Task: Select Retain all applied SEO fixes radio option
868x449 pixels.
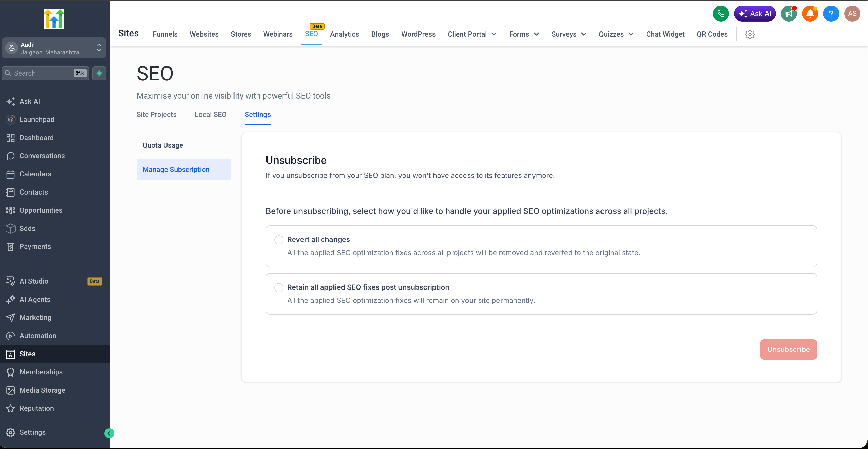Action: pos(279,287)
